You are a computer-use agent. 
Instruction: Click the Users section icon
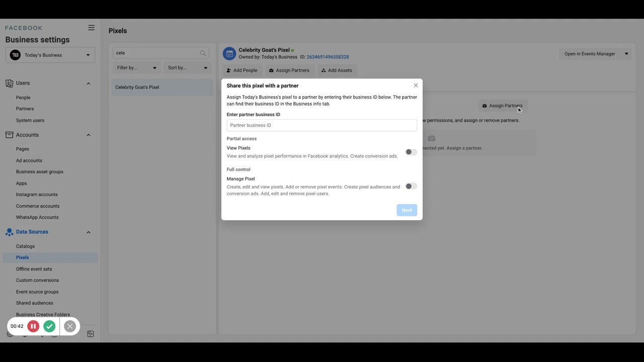9,83
